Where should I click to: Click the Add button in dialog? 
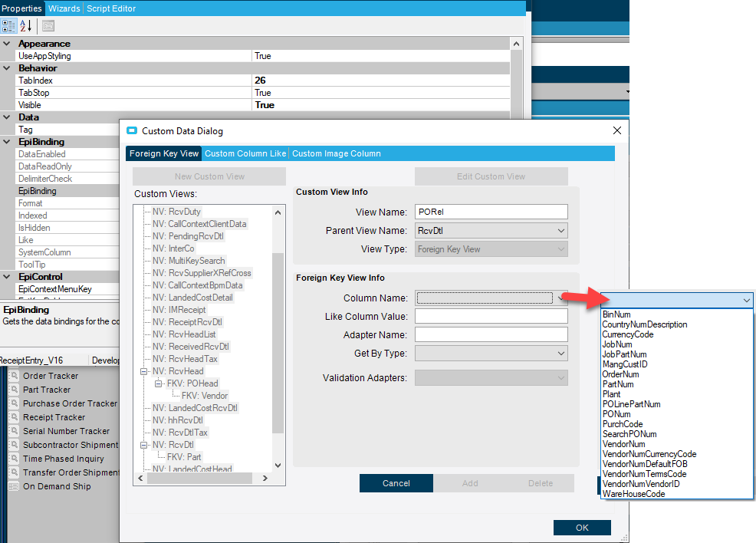pyautogui.click(x=470, y=483)
